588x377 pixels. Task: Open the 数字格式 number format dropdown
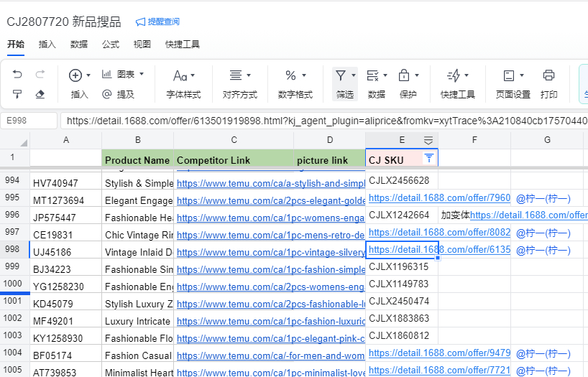[x=295, y=75]
